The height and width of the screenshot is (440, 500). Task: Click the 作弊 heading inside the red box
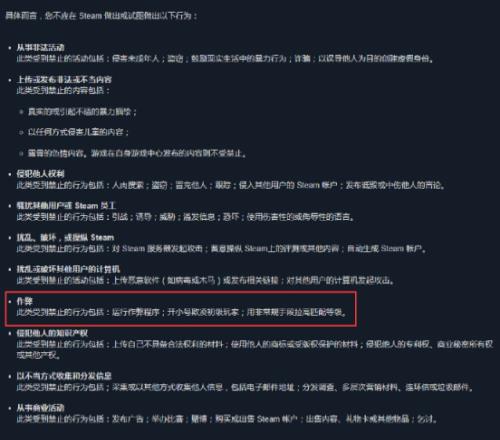[x=25, y=301]
